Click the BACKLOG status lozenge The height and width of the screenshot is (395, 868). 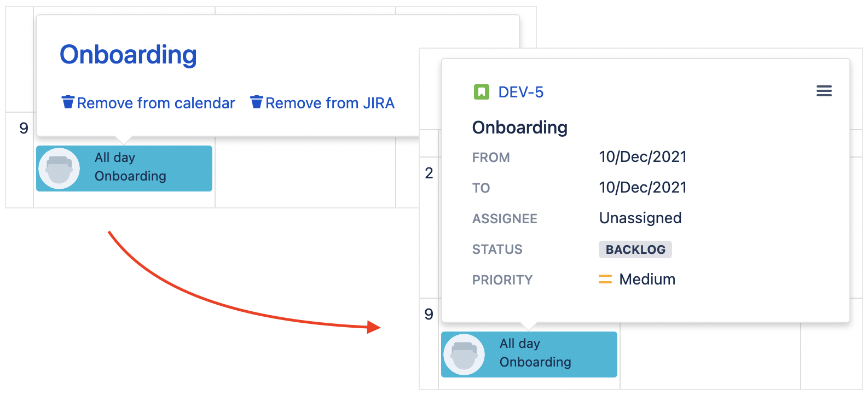coord(635,249)
